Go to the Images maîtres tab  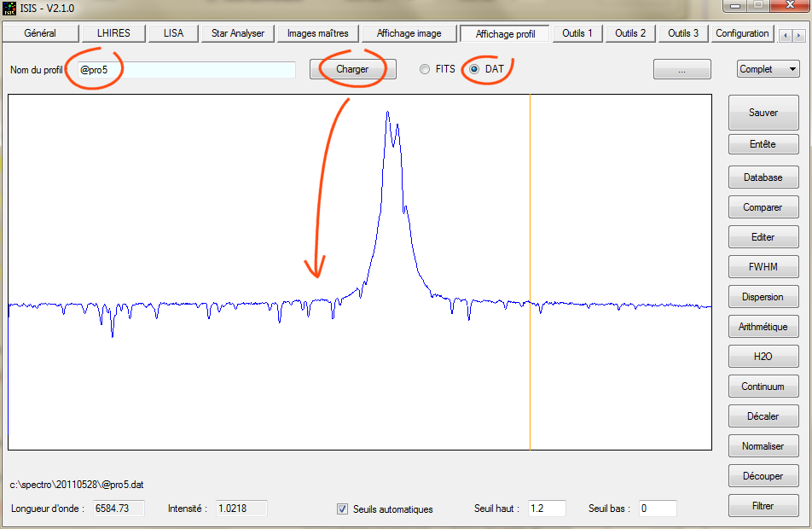click(x=317, y=33)
